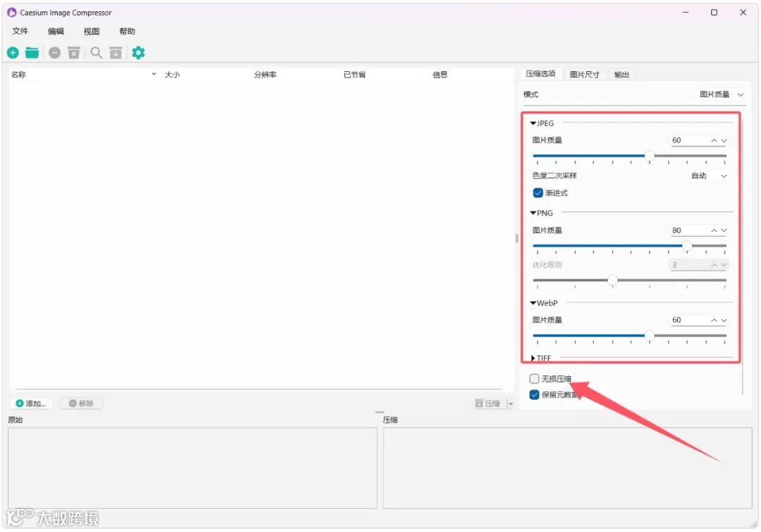
Task: Expand the TIFF section
Action: tap(533, 358)
